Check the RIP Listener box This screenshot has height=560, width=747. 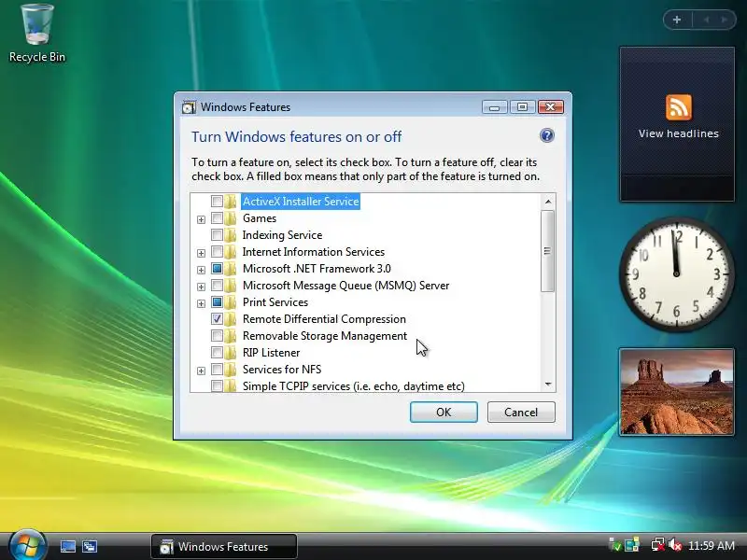tap(217, 353)
